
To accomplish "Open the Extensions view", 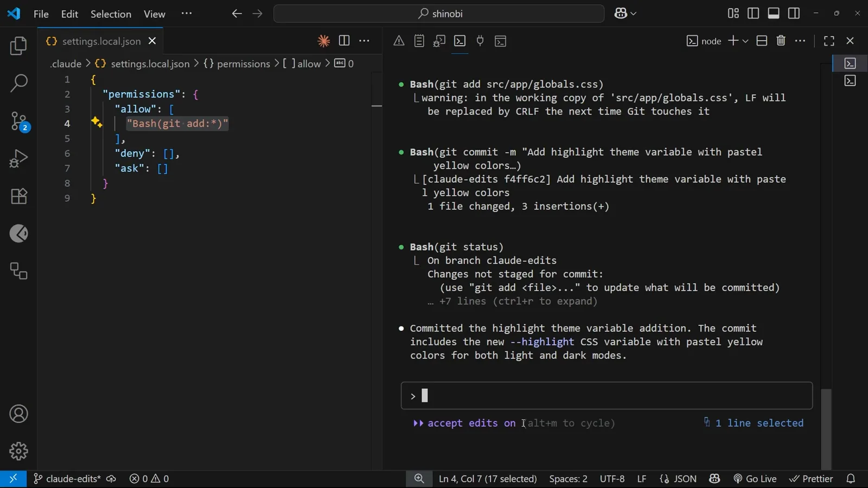I will click(x=18, y=196).
